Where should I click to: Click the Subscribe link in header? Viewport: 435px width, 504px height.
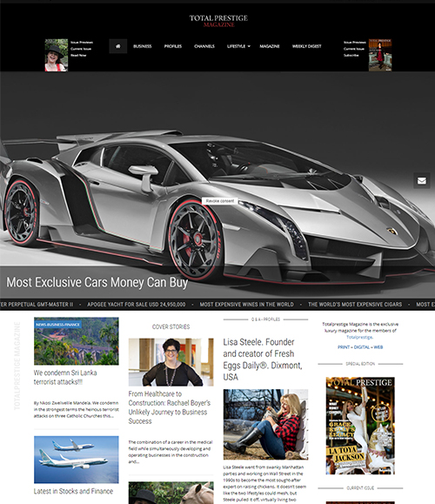(x=351, y=56)
